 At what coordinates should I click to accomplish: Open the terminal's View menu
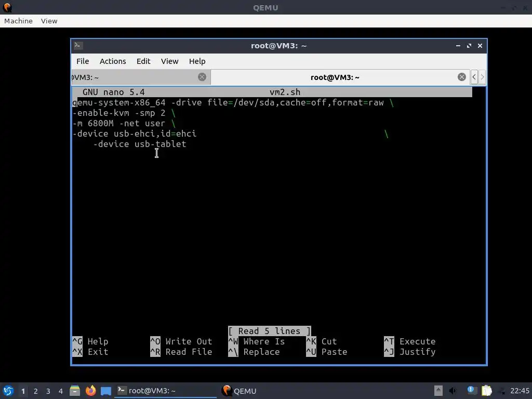169,61
